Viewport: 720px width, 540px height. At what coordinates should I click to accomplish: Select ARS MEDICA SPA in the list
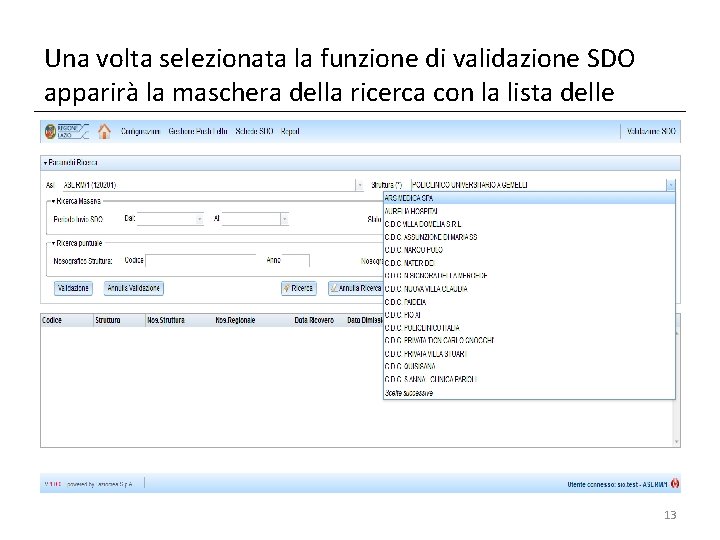[529, 198]
